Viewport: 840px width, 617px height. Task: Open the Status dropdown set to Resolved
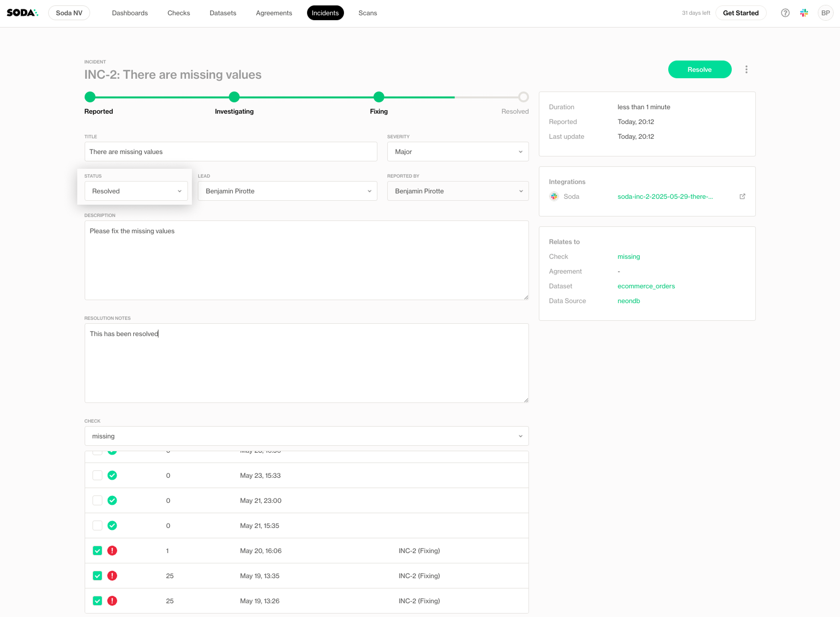[136, 191]
